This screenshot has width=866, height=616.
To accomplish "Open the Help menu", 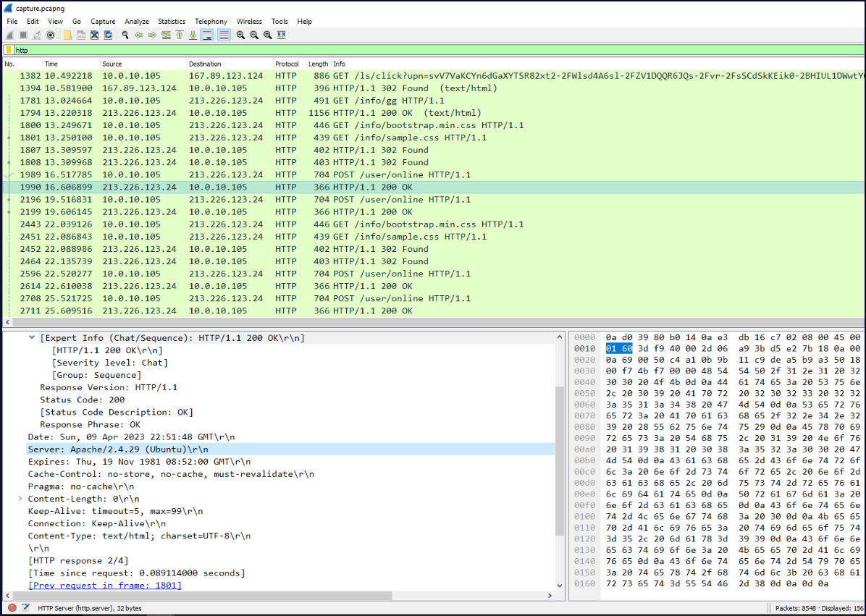I will [304, 22].
